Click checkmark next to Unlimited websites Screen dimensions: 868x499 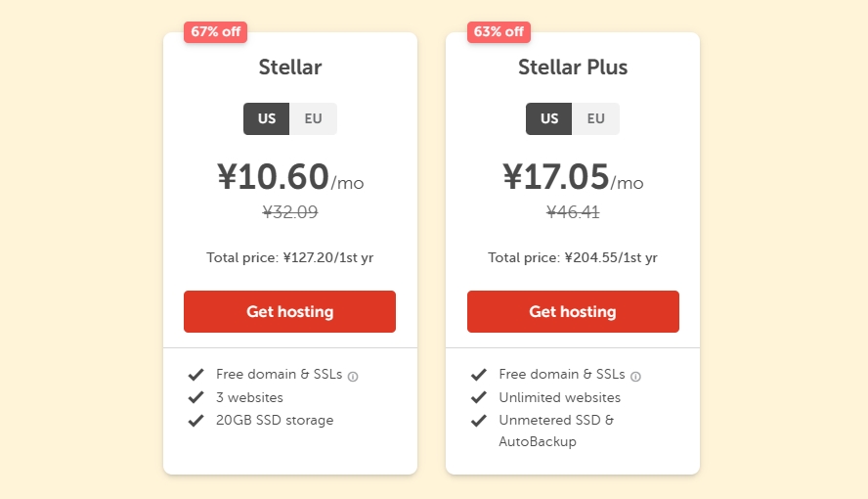(479, 397)
